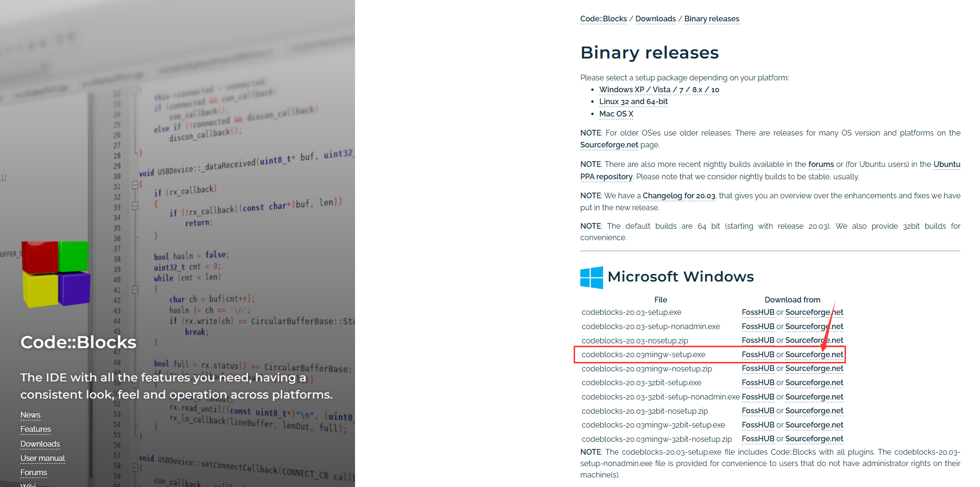
Task: Open the Code::Blocks breadcrumb link
Action: 604,19
